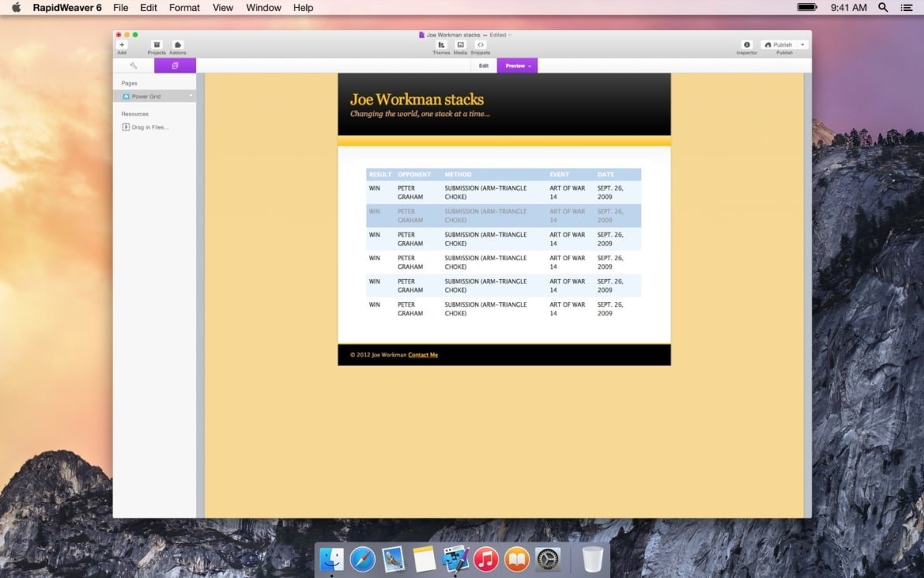This screenshot has width=924, height=578.
Task: Open Finder from the Dock
Action: click(332, 559)
